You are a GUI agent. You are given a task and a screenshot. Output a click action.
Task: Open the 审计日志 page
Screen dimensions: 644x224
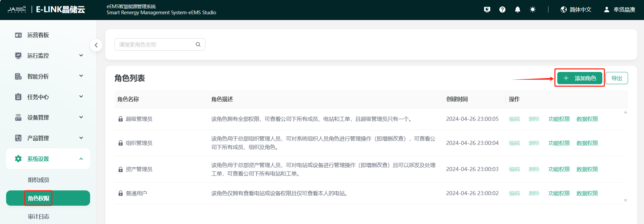coord(38,217)
